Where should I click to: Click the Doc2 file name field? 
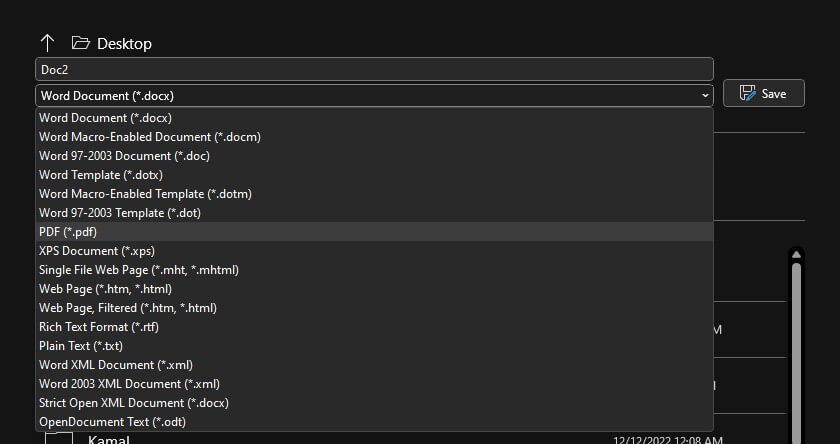[374, 70]
